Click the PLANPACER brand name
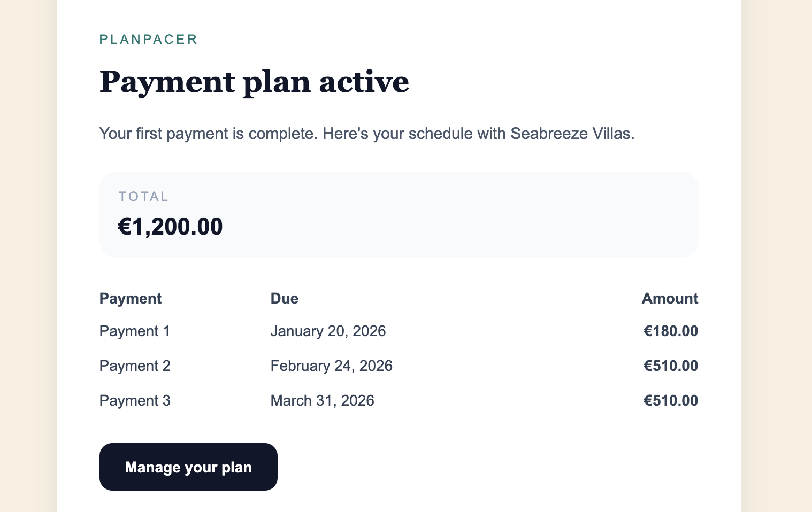812x512 pixels. pyautogui.click(x=149, y=40)
